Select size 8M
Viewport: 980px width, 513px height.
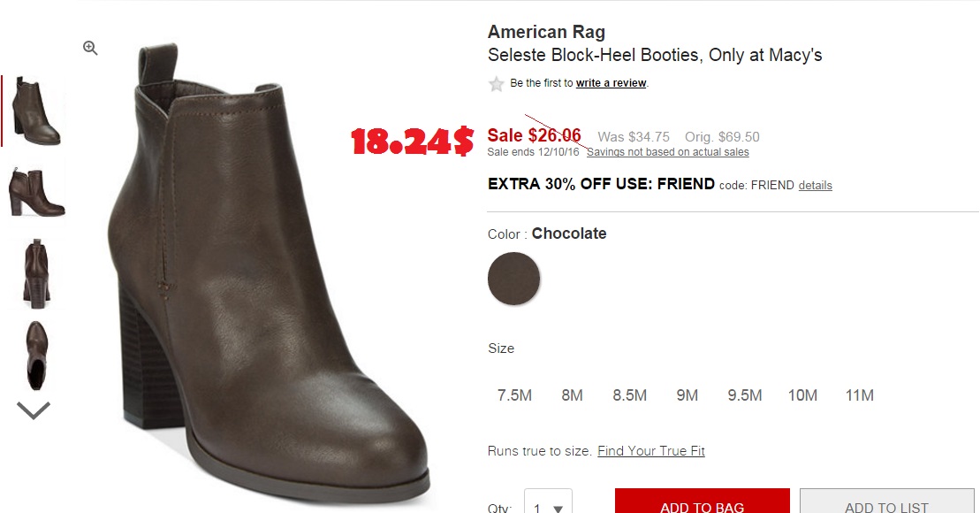(x=572, y=395)
